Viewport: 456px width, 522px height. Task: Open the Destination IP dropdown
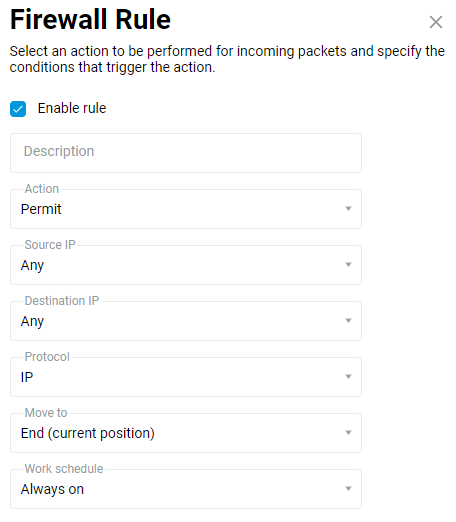[x=186, y=321]
